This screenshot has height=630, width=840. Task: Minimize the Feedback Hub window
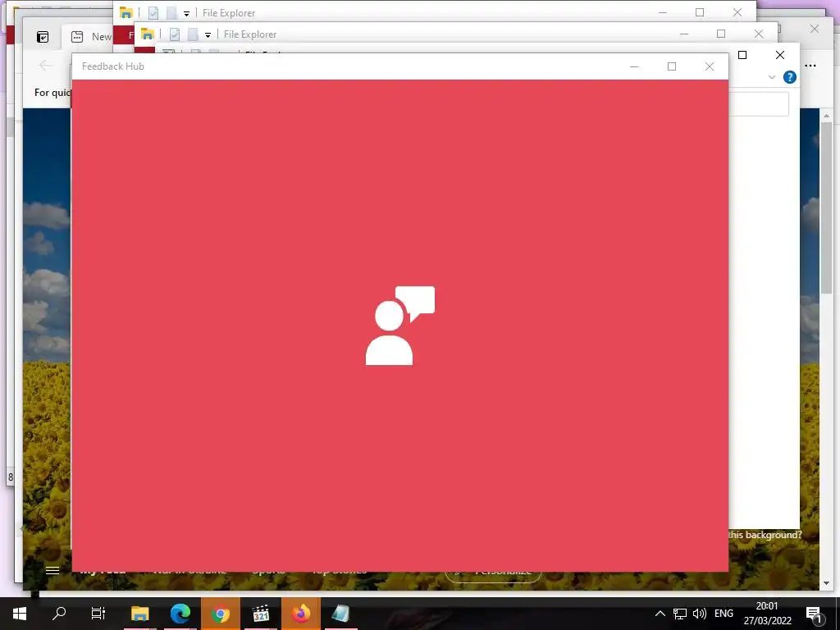tap(634, 66)
